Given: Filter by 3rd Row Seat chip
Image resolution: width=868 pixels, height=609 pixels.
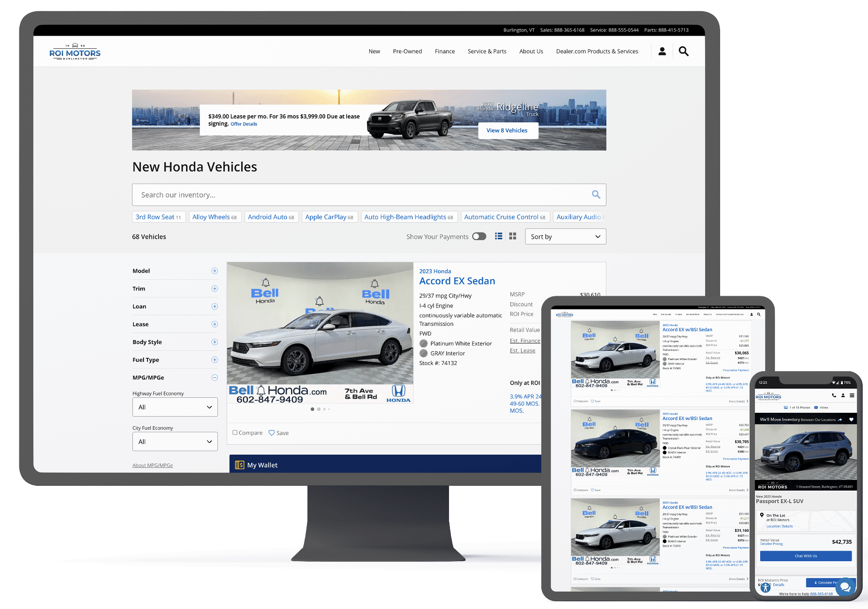Looking at the screenshot, I should tap(159, 217).
